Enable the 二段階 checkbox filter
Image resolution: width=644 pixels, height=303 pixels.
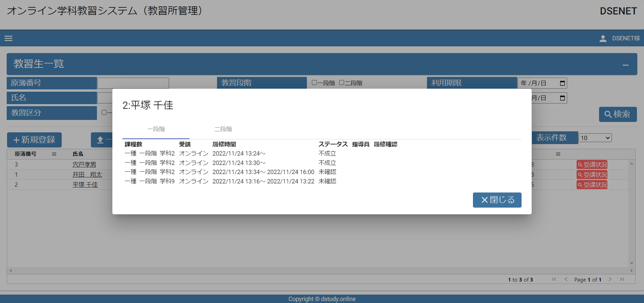[341, 83]
